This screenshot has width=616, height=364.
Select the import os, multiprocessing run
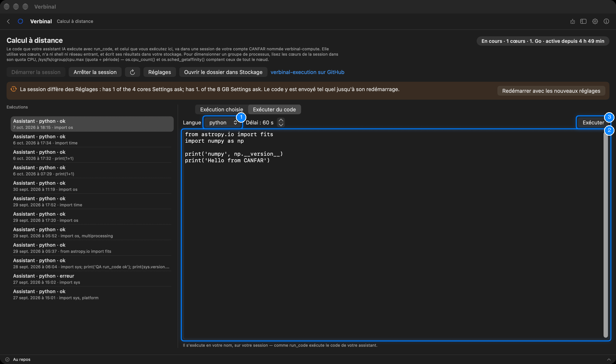coord(92,233)
